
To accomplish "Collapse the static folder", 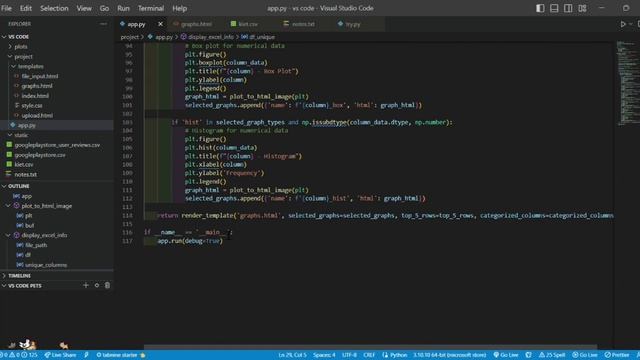I will (x=21, y=135).
